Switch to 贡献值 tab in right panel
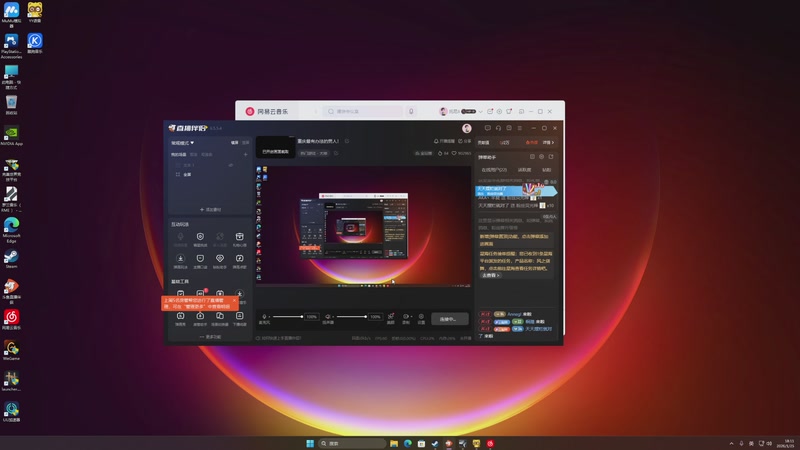Image resolution: width=800 pixels, height=450 pixels. pos(484,143)
